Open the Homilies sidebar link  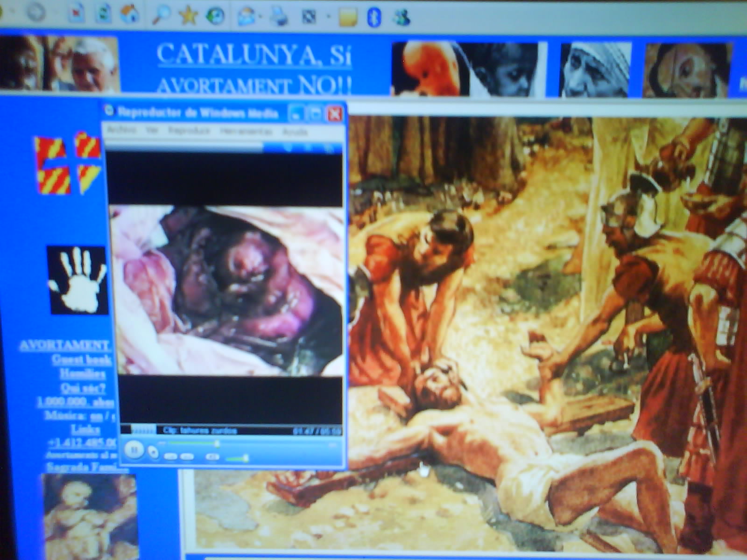(x=83, y=373)
